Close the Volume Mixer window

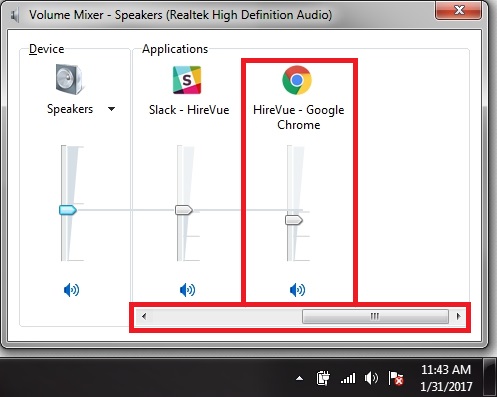pos(459,10)
